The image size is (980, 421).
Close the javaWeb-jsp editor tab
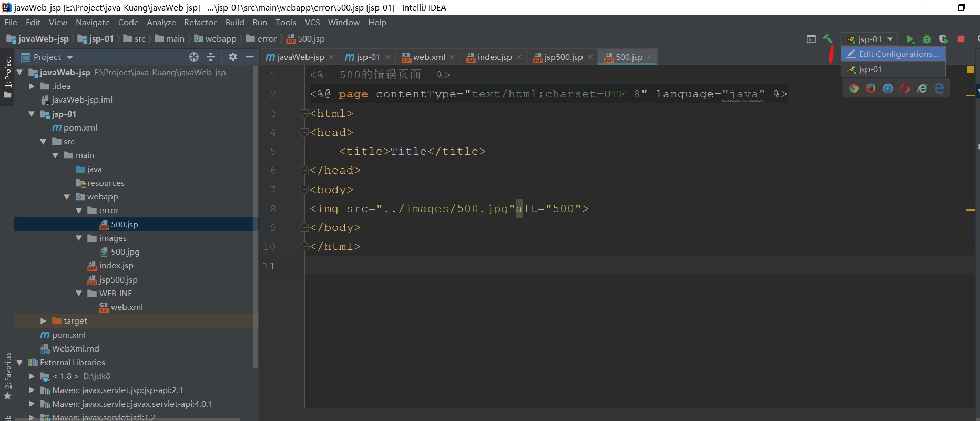click(331, 57)
